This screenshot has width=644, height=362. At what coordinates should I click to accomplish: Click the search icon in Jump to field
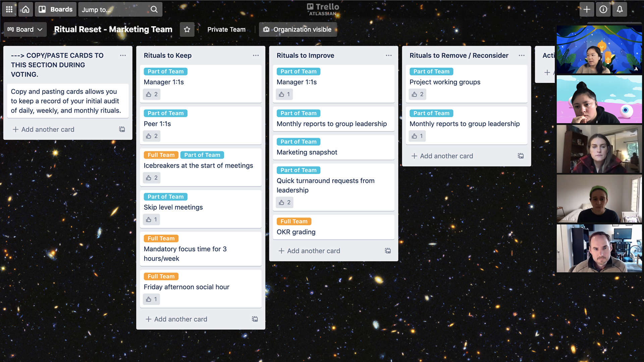pyautogui.click(x=154, y=9)
